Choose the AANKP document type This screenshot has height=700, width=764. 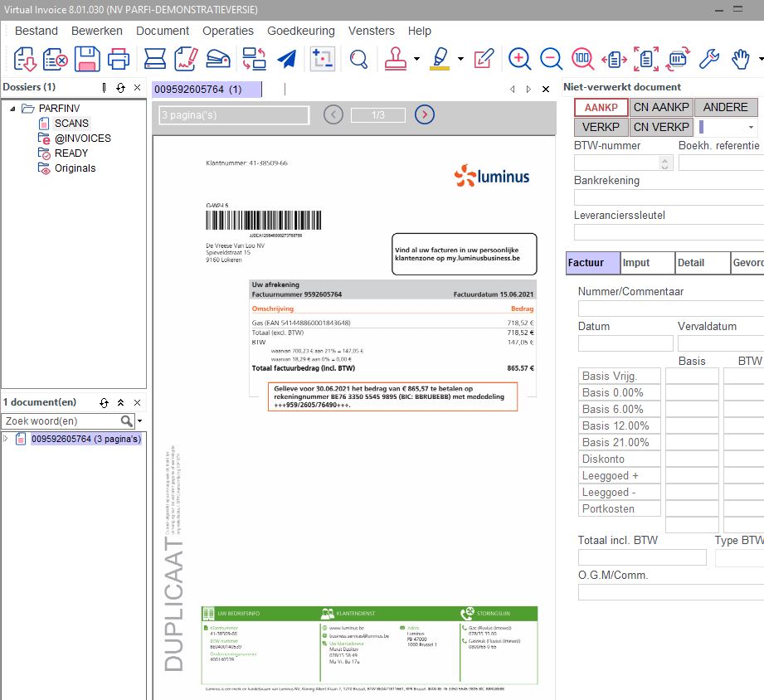tap(601, 108)
